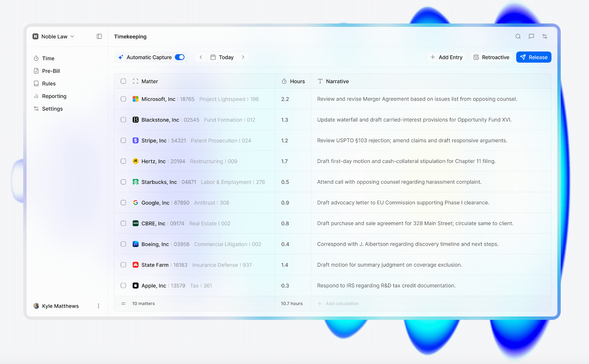Click the Hours column stopwatch icon
The width and height of the screenshot is (589, 364).
[284, 81]
